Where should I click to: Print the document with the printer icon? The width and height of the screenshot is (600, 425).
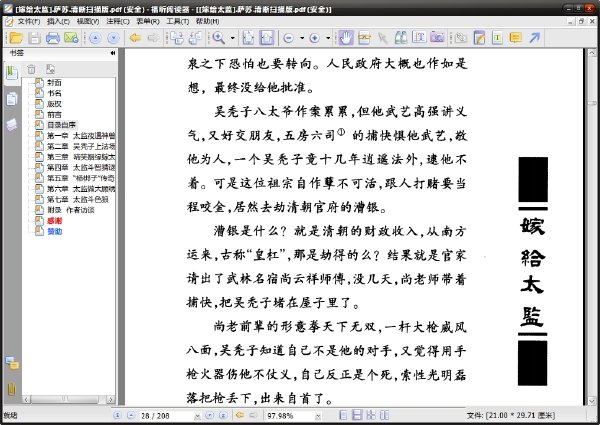pos(53,37)
